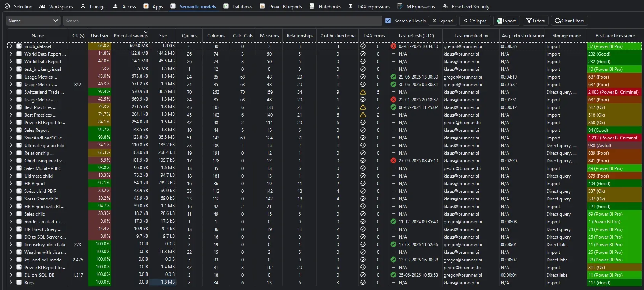The height and width of the screenshot is (290, 644).
Task: Click refresh success icon dated 25-06-2026
Action: [393, 275]
